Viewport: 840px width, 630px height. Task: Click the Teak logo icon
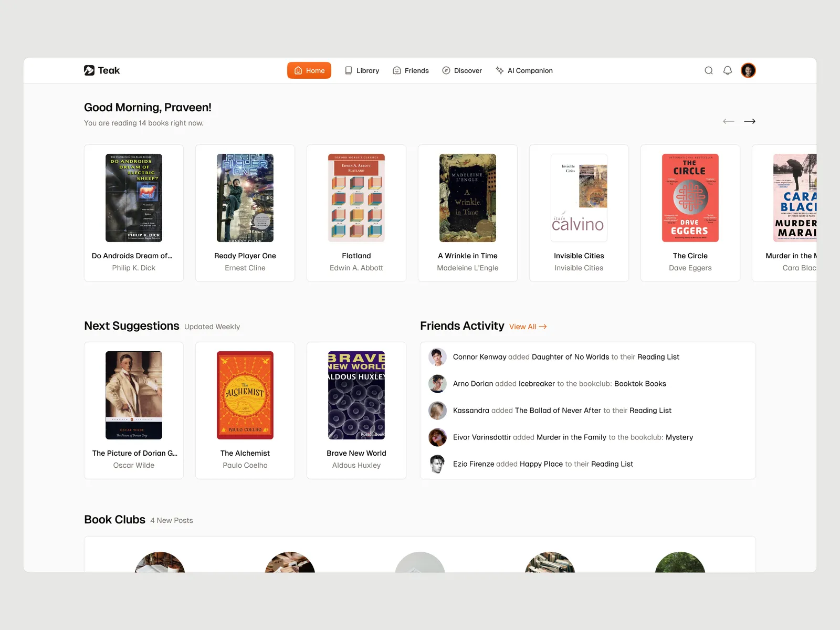click(x=89, y=70)
